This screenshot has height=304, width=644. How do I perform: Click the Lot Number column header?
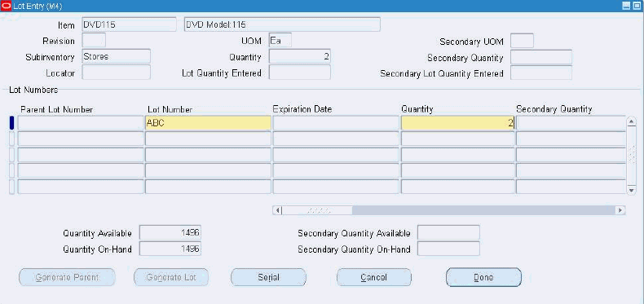pos(170,110)
